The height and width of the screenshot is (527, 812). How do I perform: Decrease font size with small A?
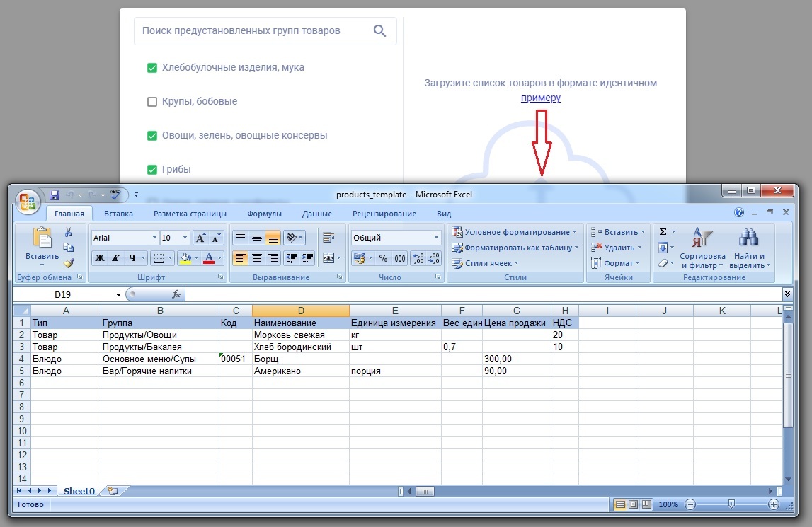click(x=216, y=238)
